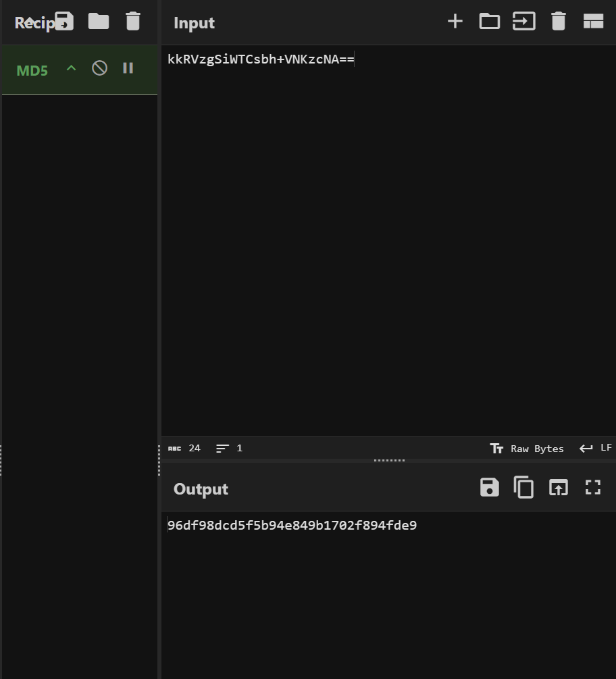Open a folder as input
This screenshot has width=616, height=679.
(489, 22)
